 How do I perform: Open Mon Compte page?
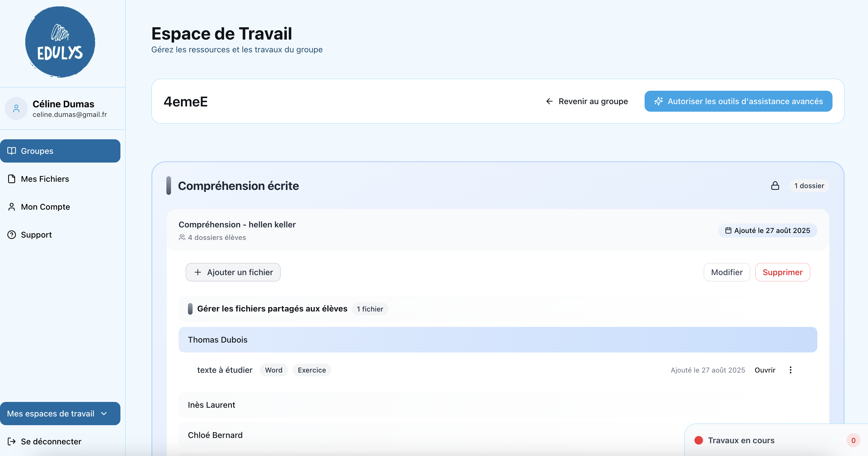[45, 207]
